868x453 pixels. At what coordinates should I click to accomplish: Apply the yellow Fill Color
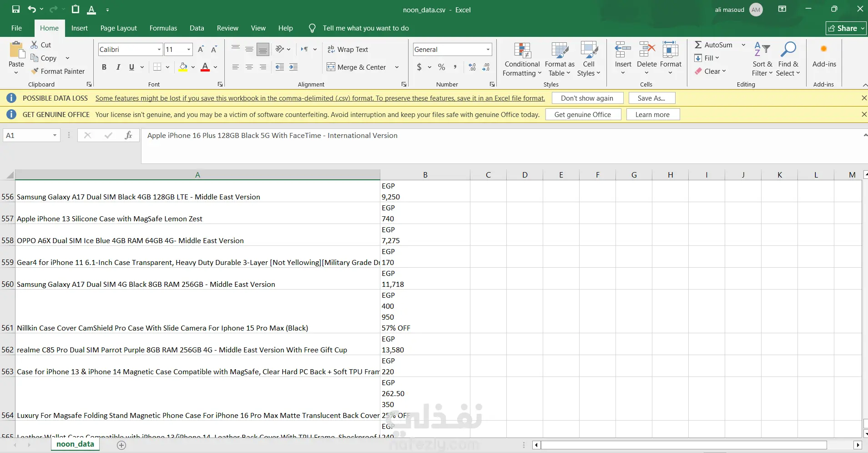click(183, 67)
